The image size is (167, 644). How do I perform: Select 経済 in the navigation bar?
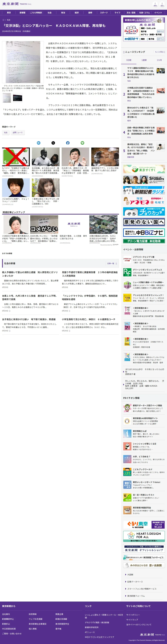coord(77,13)
